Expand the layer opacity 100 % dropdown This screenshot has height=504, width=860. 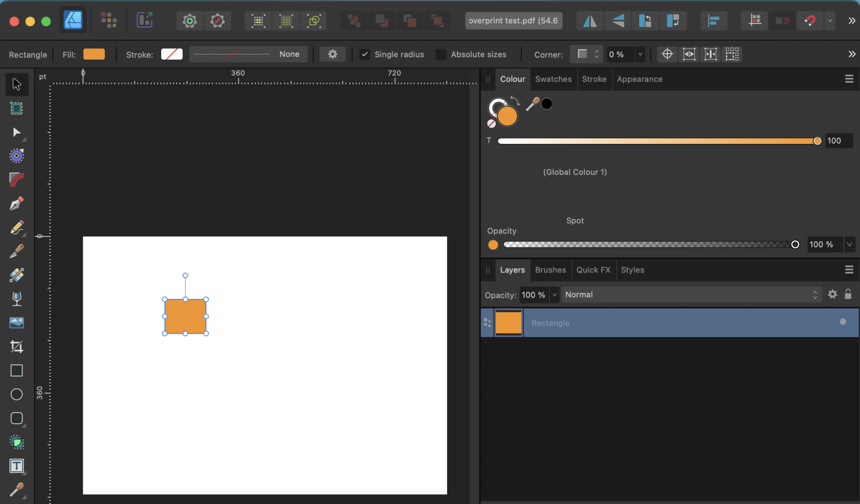pos(554,295)
